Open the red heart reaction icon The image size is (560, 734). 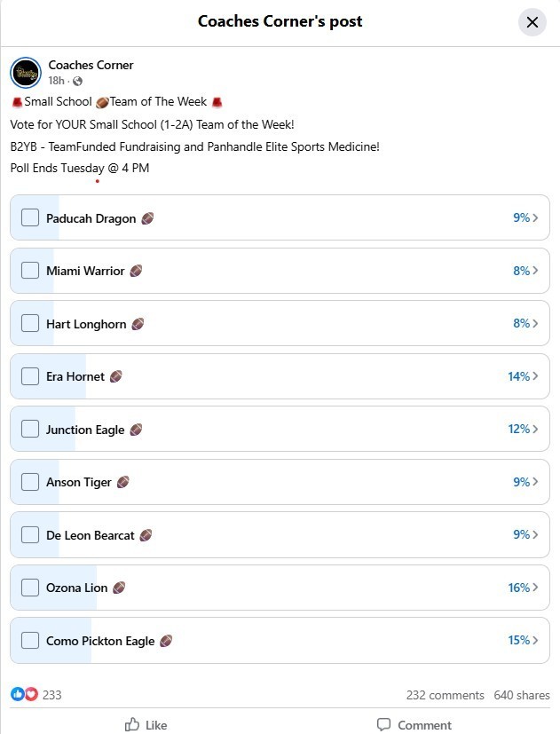[31, 694]
